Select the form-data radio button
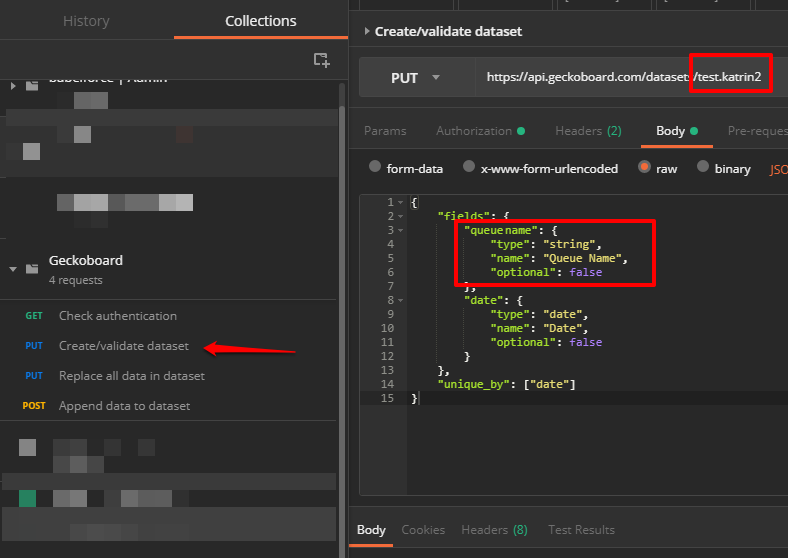This screenshot has height=558, width=788. [x=375, y=166]
